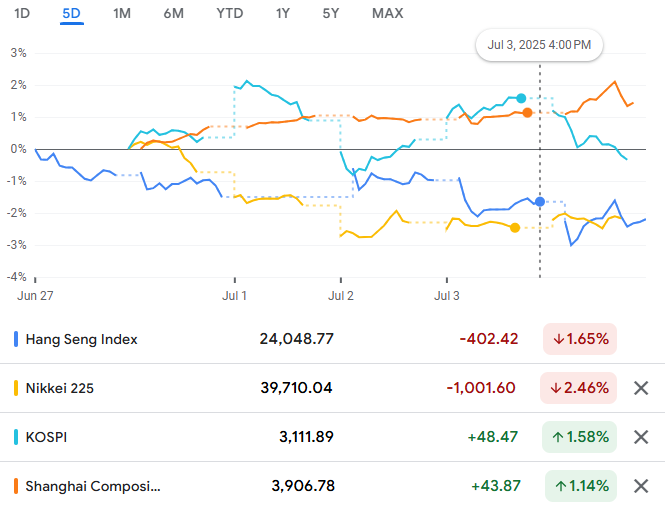
Task: Click the Hang Seng blue color marker
Action: (16, 339)
